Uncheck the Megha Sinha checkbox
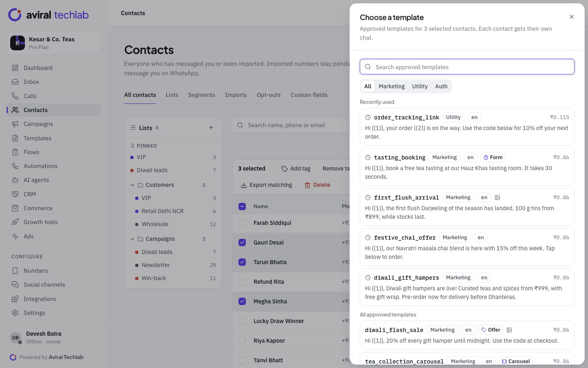 click(x=242, y=301)
